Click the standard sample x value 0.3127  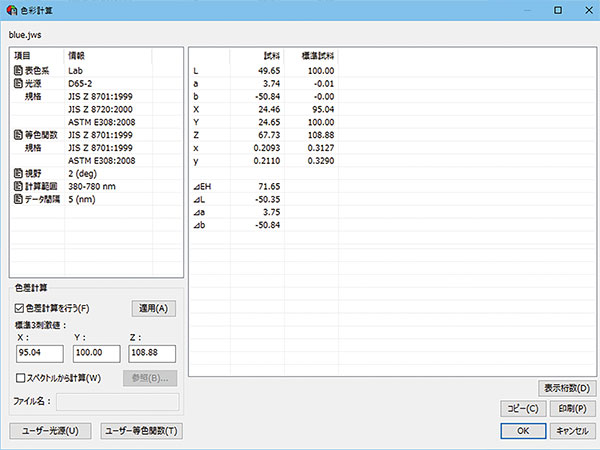pyautogui.click(x=321, y=148)
